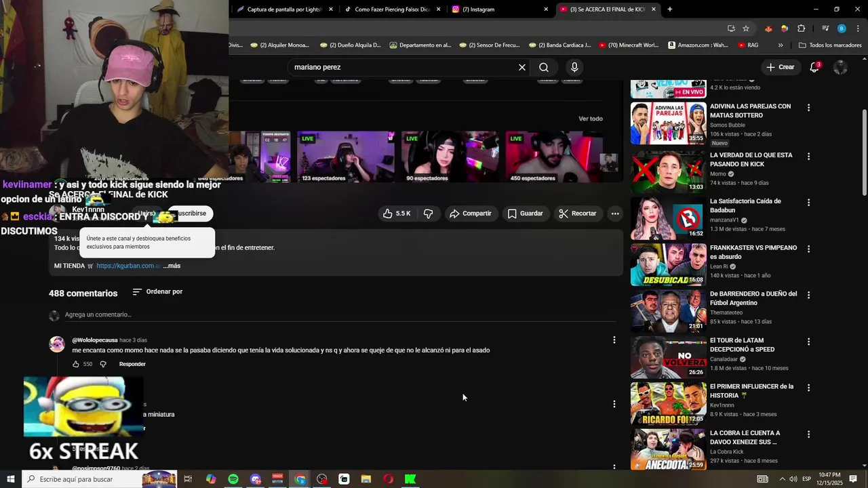Image resolution: width=868 pixels, height=488 pixels.
Task: Clear the search text with the X
Action: 522,67
